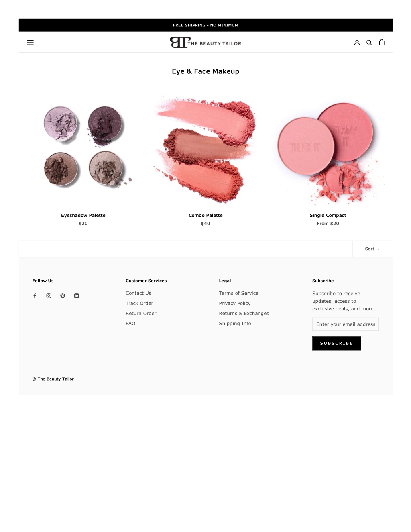Expand the Sort dropdown

(x=372, y=249)
